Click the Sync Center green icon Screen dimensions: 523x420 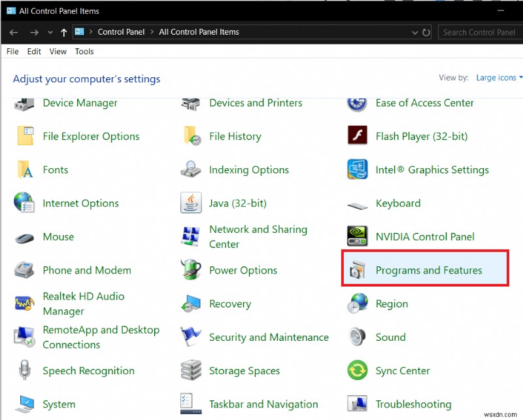(x=358, y=370)
